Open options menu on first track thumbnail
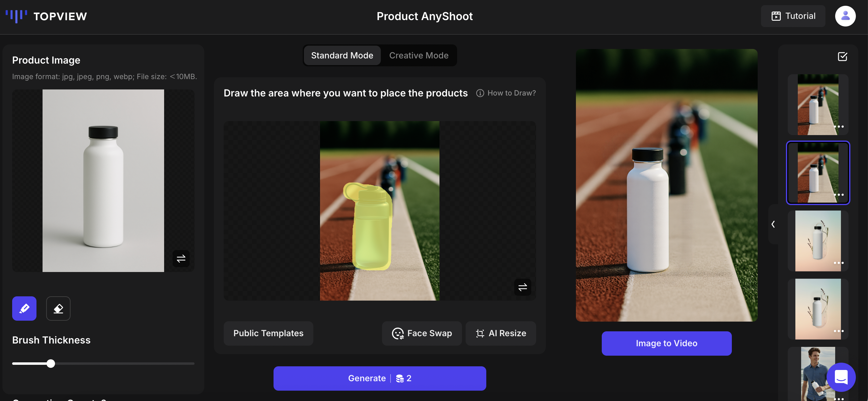 point(838,127)
